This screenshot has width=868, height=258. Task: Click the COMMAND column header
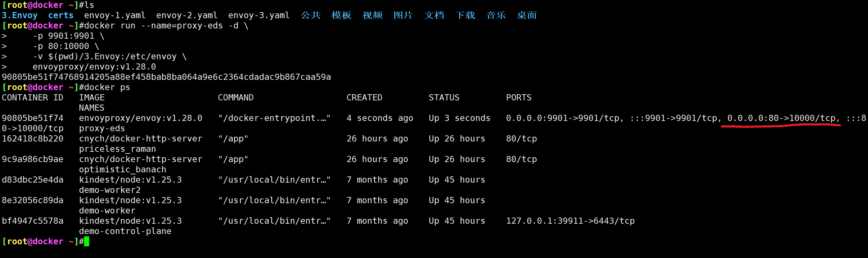point(236,98)
